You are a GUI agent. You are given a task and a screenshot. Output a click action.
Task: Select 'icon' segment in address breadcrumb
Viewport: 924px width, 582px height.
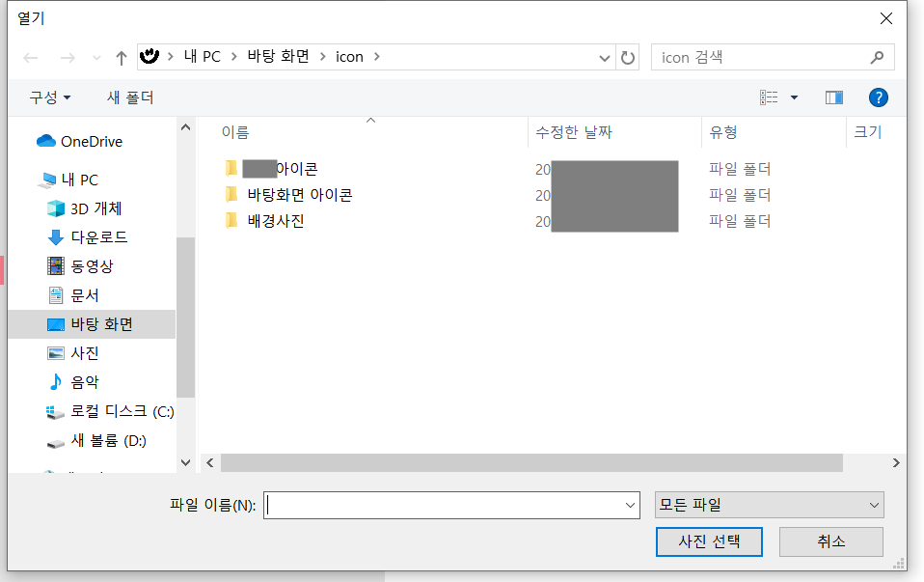coord(349,57)
